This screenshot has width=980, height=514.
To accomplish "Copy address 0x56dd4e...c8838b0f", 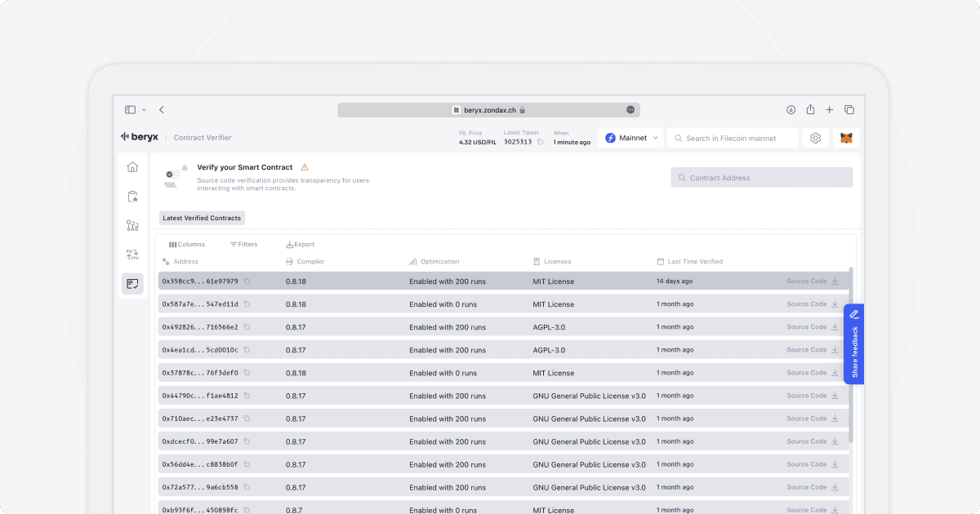I will [x=247, y=464].
